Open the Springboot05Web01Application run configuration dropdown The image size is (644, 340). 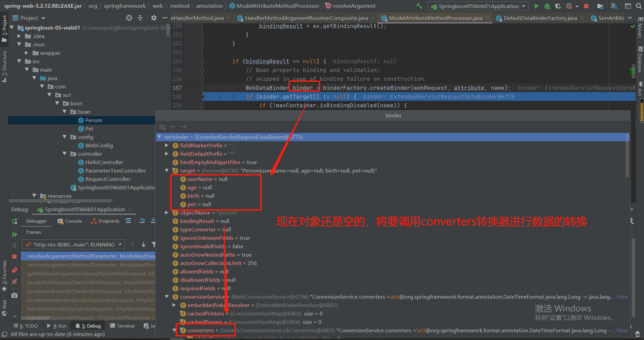click(478, 6)
